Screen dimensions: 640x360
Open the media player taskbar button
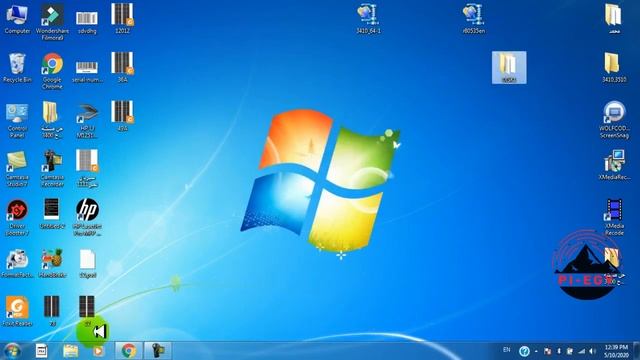(x=98, y=351)
